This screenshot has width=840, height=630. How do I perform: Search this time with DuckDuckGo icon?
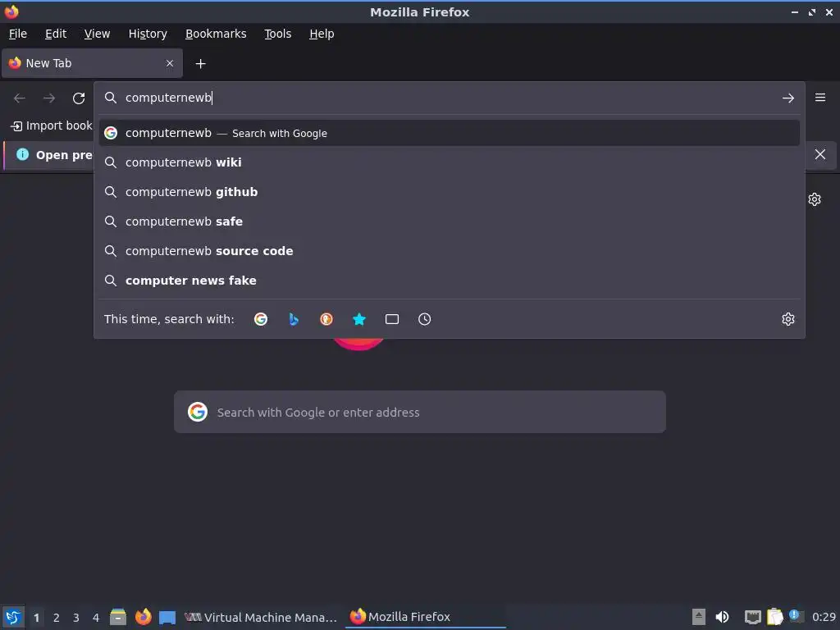(326, 319)
